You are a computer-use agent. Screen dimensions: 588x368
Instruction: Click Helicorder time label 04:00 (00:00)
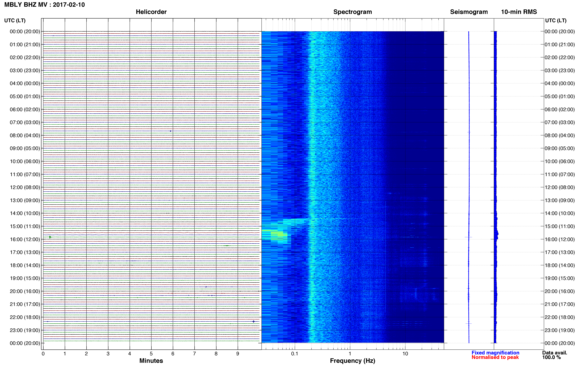pos(25,83)
